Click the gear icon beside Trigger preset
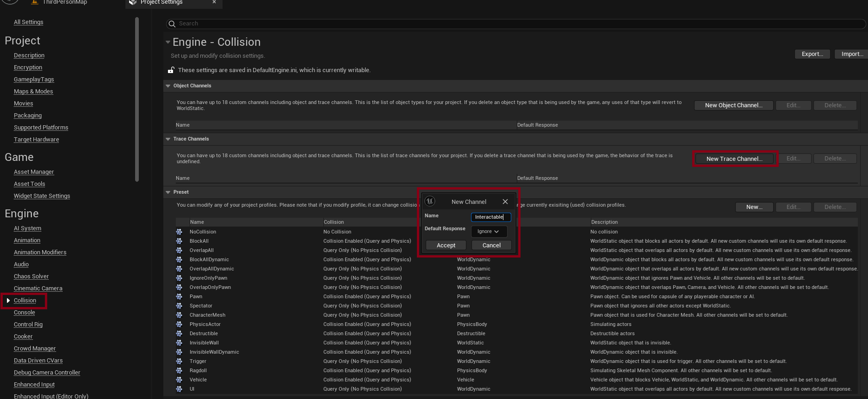 [x=179, y=361]
